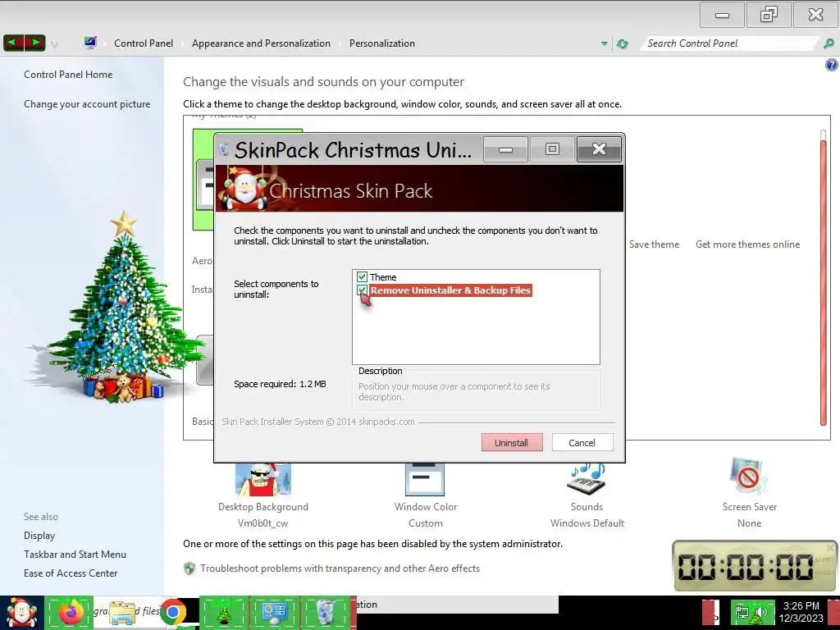Go forward with the green right arrow

(34, 43)
